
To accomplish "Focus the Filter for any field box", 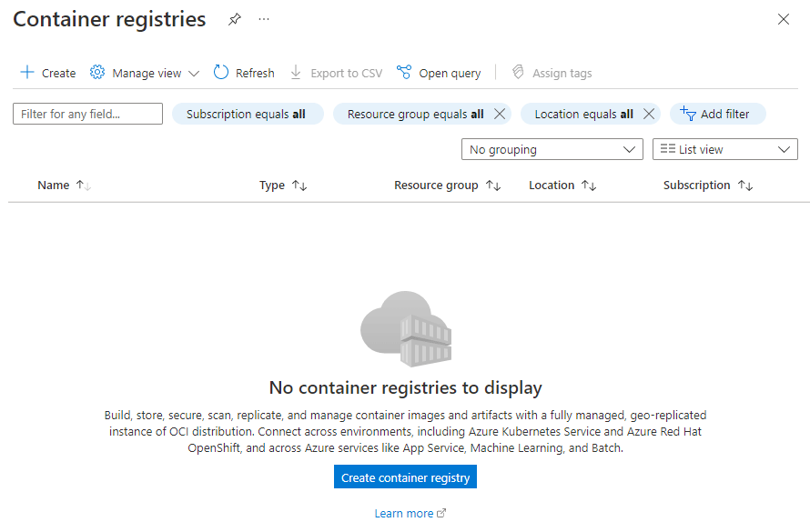I will pyautogui.click(x=87, y=114).
